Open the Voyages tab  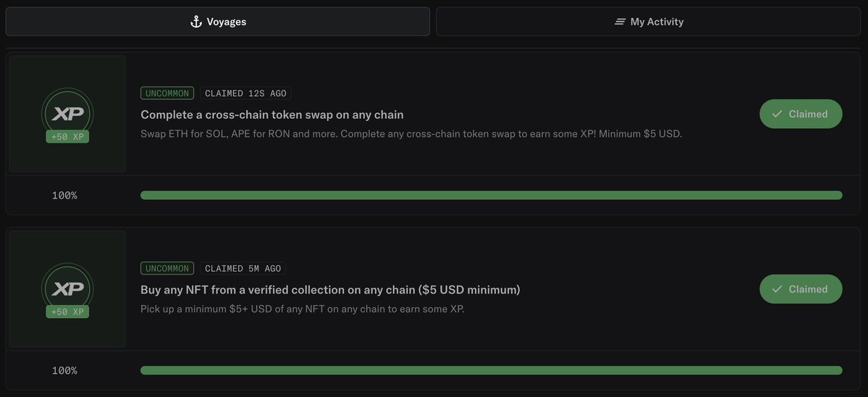[218, 22]
